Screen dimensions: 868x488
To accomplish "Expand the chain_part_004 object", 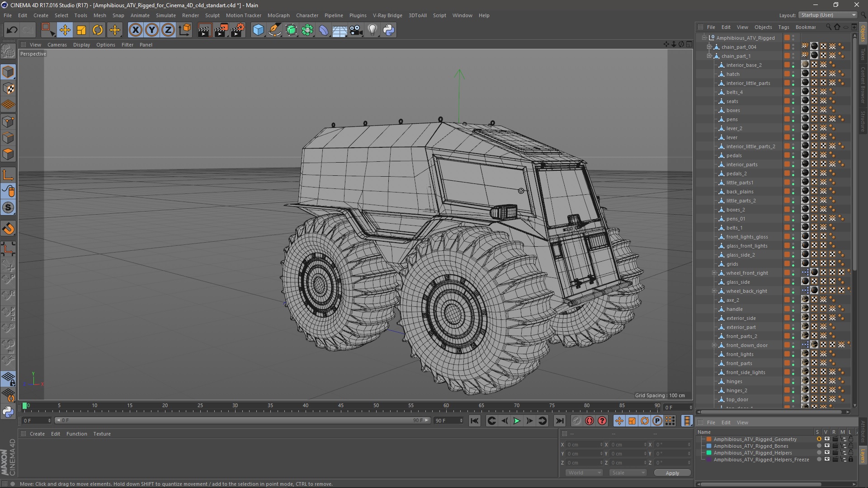I will 709,47.
